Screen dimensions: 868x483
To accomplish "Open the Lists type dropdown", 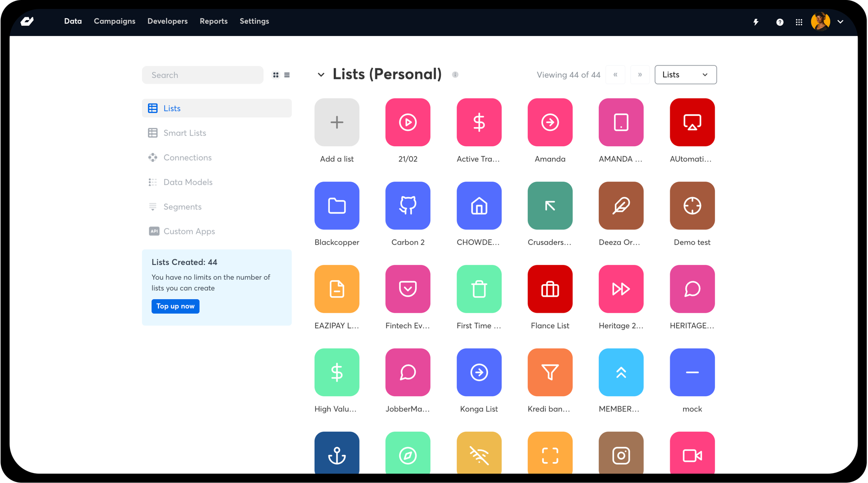I will pos(685,74).
